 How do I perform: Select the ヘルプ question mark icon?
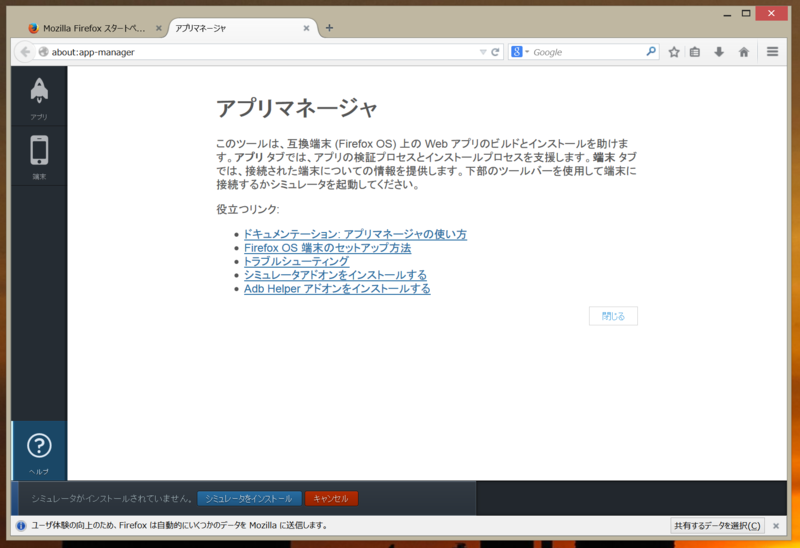coord(39,451)
